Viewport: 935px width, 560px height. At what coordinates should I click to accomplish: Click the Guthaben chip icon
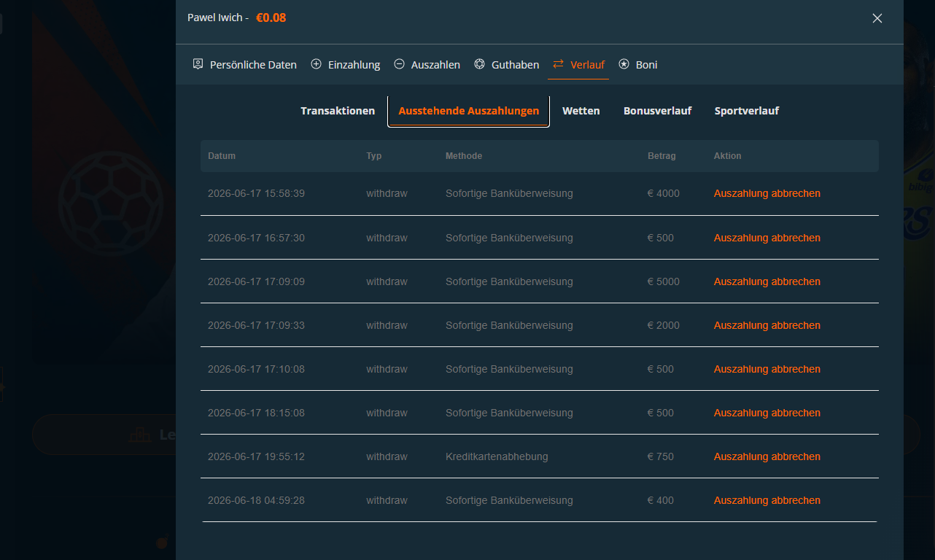(479, 64)
